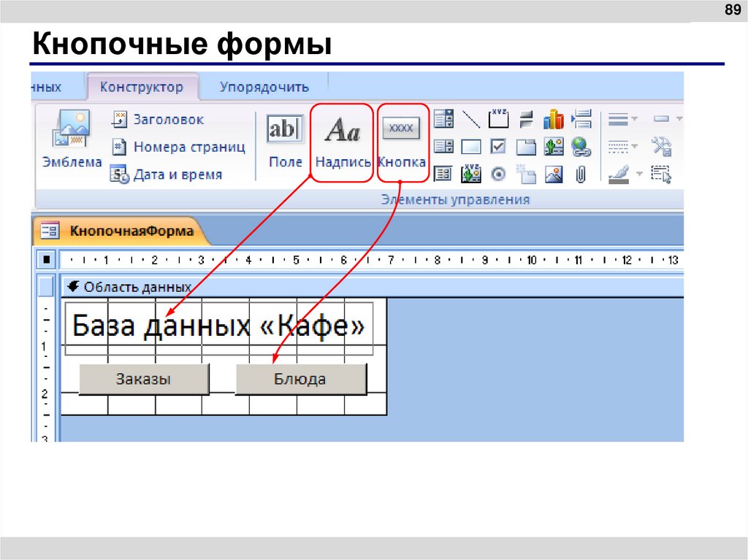Click the Заказы form button
This screenshot has height=560, width=748.
(143, 378)
